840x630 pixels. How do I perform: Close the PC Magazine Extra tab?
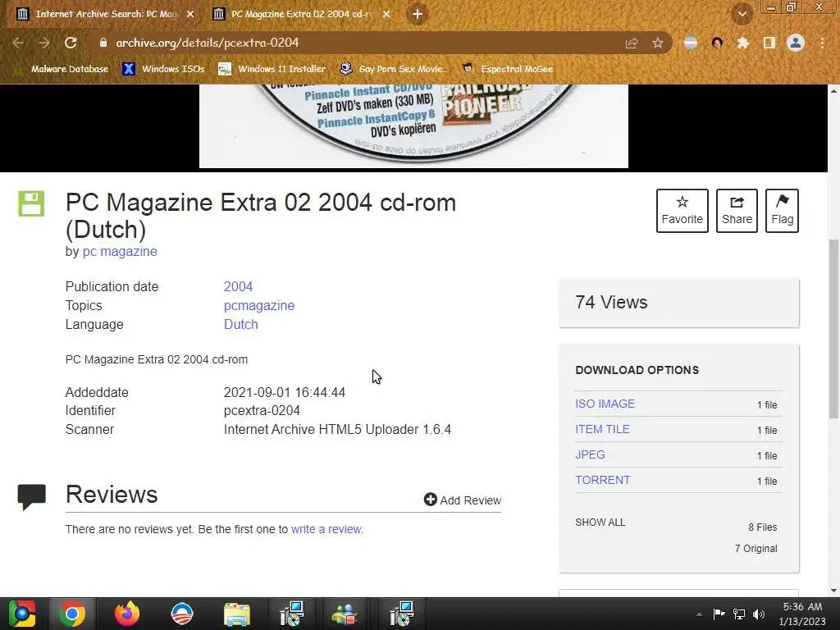click(x=386, y=14)
